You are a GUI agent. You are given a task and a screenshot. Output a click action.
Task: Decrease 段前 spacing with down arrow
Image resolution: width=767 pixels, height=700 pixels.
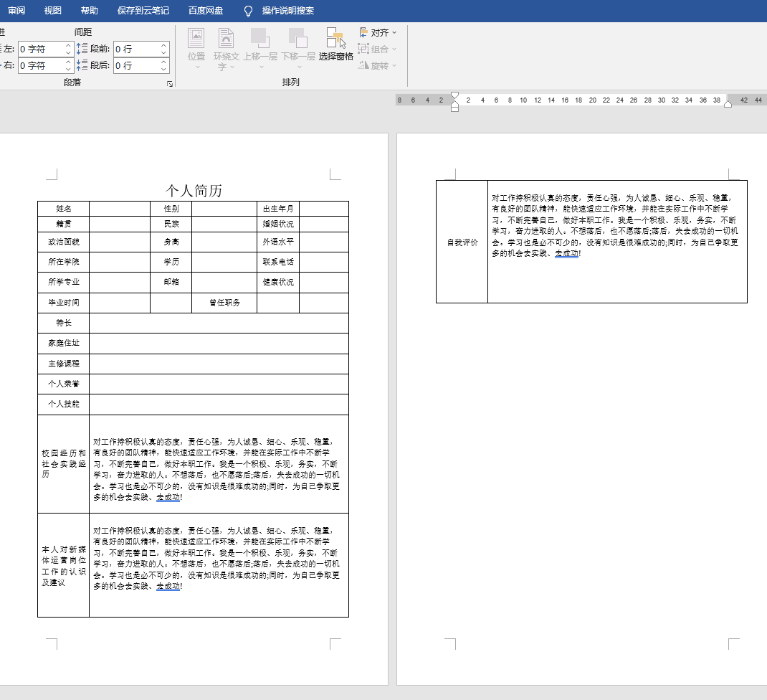(163, 53)
